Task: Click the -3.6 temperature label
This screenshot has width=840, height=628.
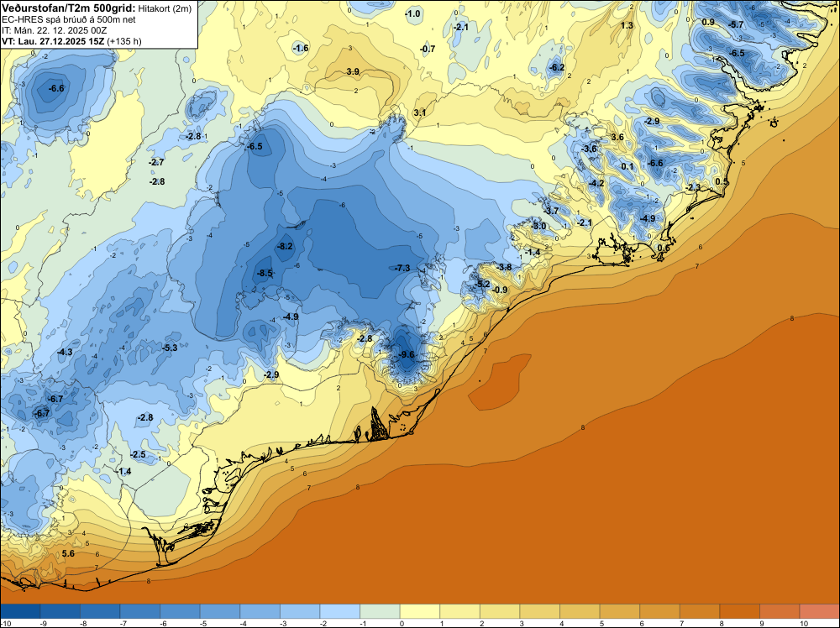Action: [590, 149]
